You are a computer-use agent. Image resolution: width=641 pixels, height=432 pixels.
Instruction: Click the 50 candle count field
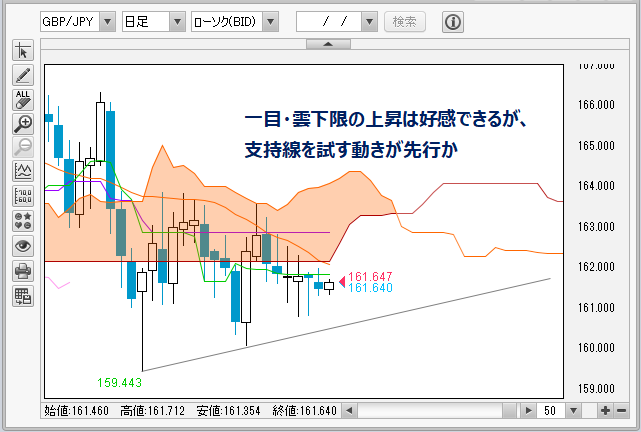coord(550,410)
